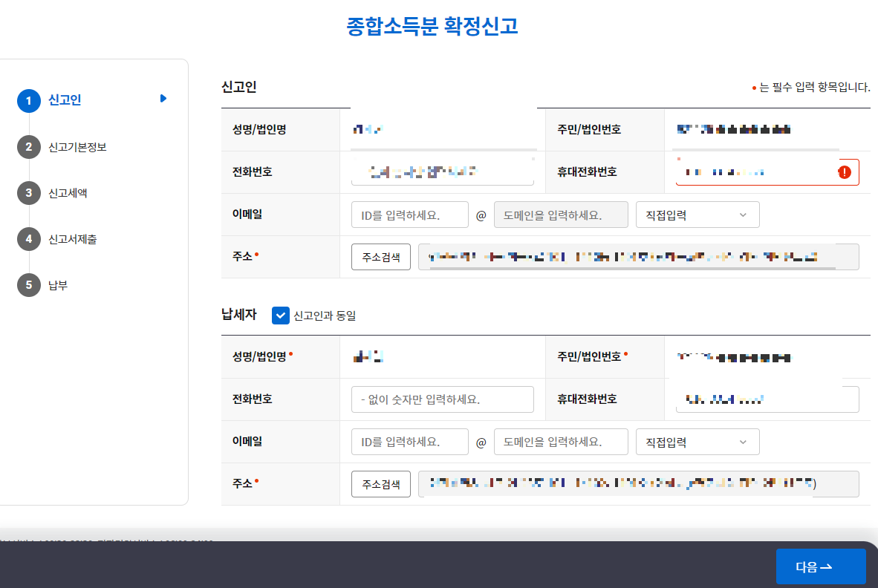
Task: Click 신고인 주소 text field
Action: click(x=638, y=257)
